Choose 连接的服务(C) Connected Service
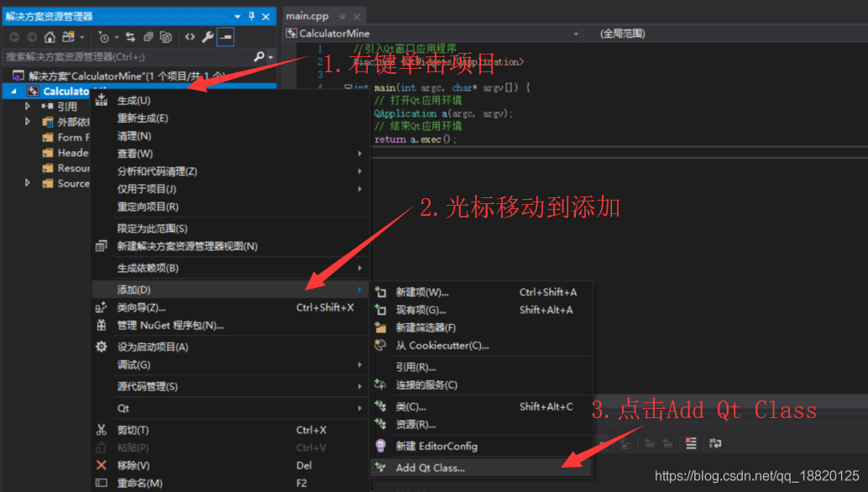Viewport: 868px width, 492px height. click(x=481, y=385)
